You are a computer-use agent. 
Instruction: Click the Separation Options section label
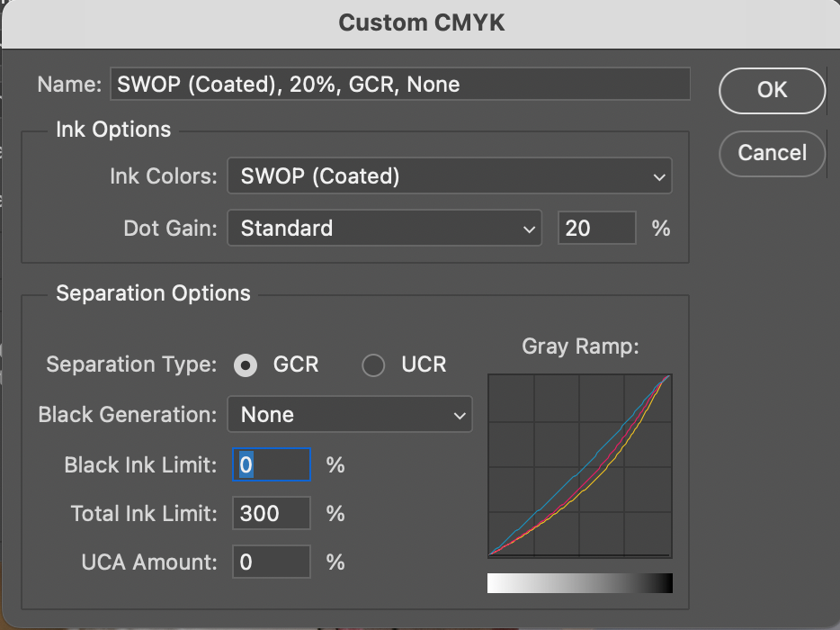[x=153, y=293]
